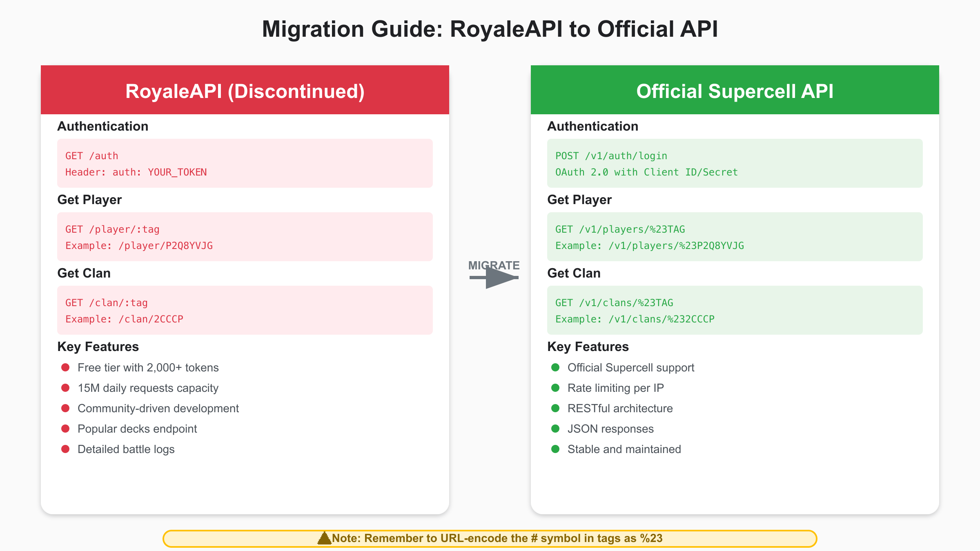Click the red bullet beside '15M daily requests'
Viewport: 980px width, 551px height.
coord(65,388)
